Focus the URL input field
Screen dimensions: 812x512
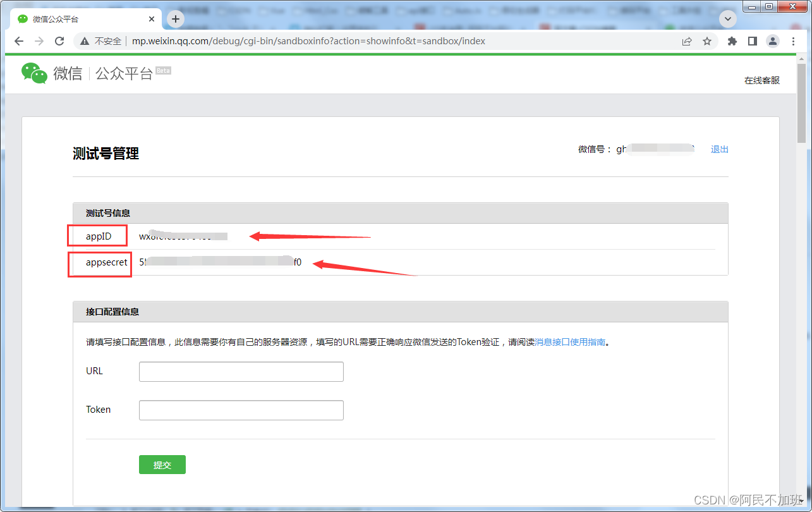(241, 372)
